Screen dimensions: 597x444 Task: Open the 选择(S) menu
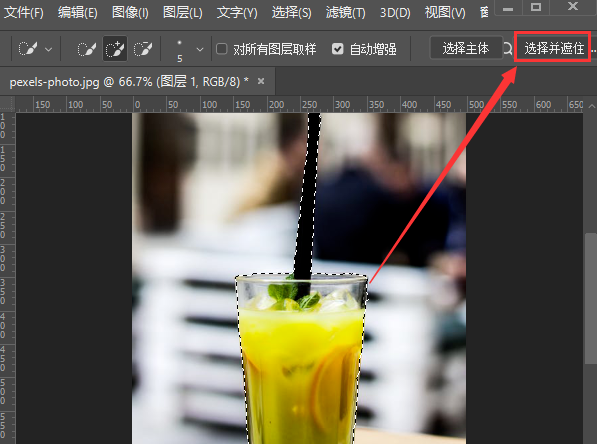point(291,13)
